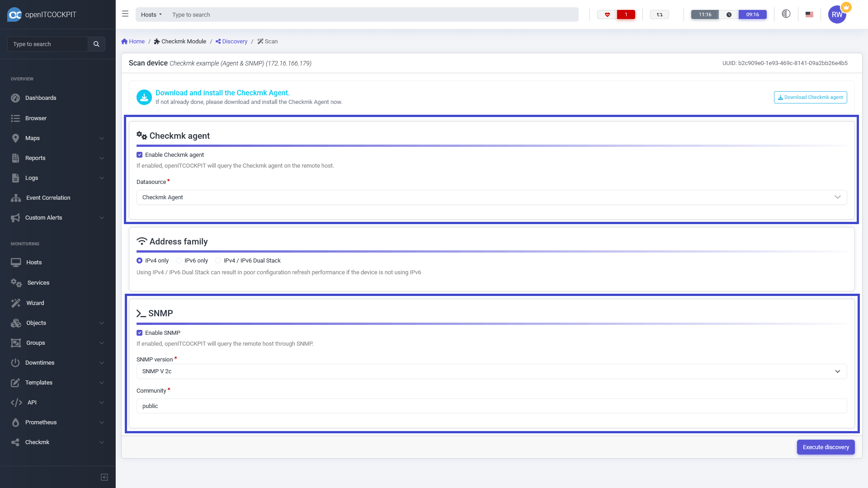
Task: Toggle the dark mode contrast icon
Action: click(x=786, y=14)
